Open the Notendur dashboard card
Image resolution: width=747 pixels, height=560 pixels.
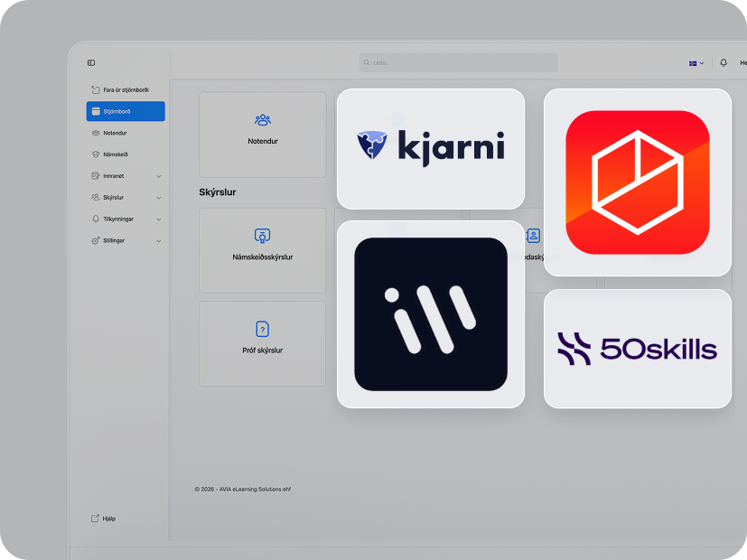(x=262, y=134)
